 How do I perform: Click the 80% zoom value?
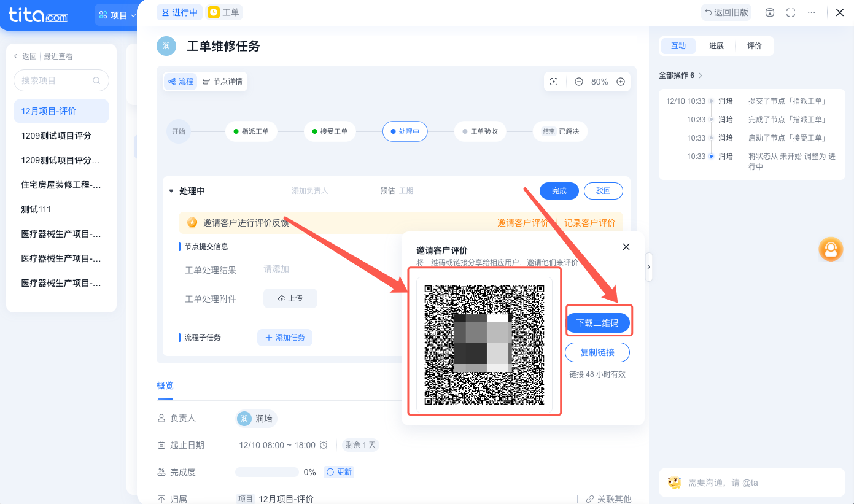pos(599,82)
